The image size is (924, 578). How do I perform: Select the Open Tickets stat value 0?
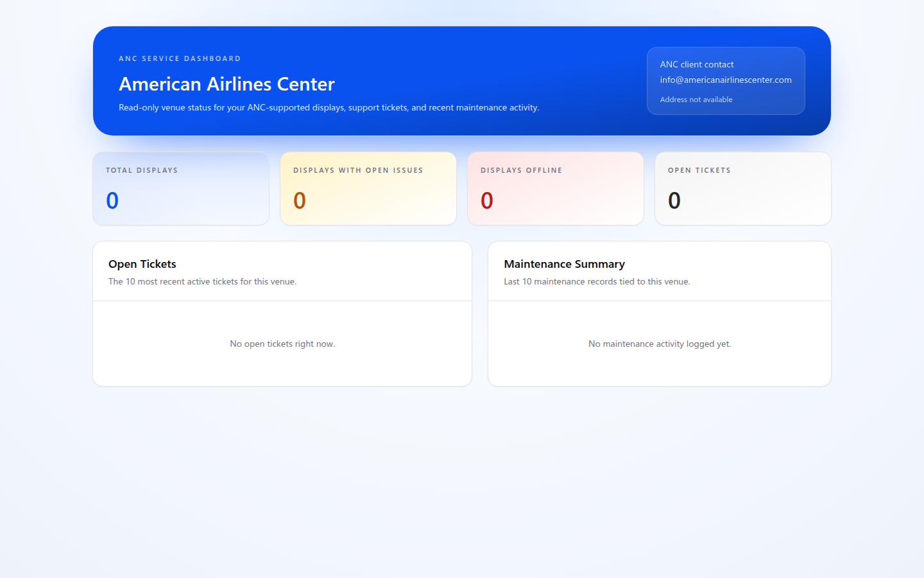(x=674, y=200)
